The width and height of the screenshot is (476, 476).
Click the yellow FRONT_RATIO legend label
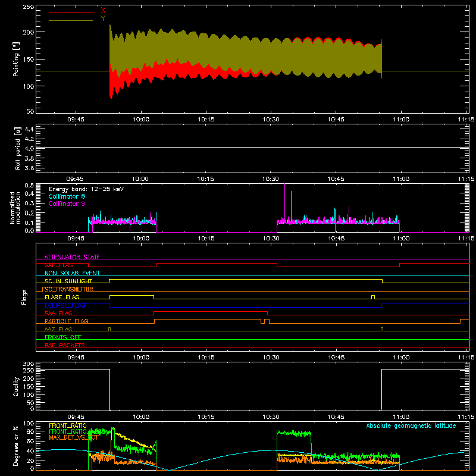[68, 425]
